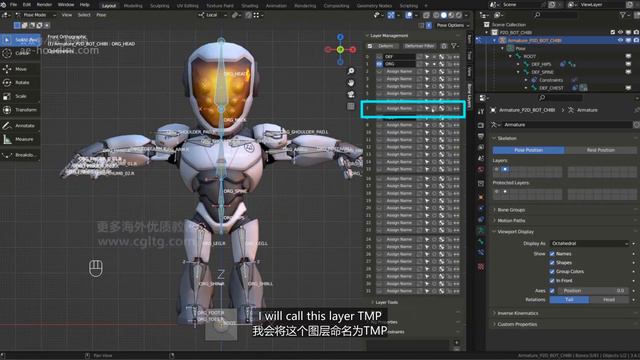Viewport: 640px width, 360px height.
Task: Expand the Custom Properties section
Action: [x=516, y=324]
